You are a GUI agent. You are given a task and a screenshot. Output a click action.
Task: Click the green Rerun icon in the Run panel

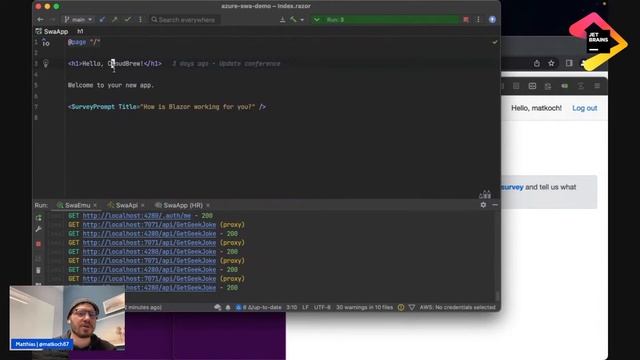click(38, 218)
